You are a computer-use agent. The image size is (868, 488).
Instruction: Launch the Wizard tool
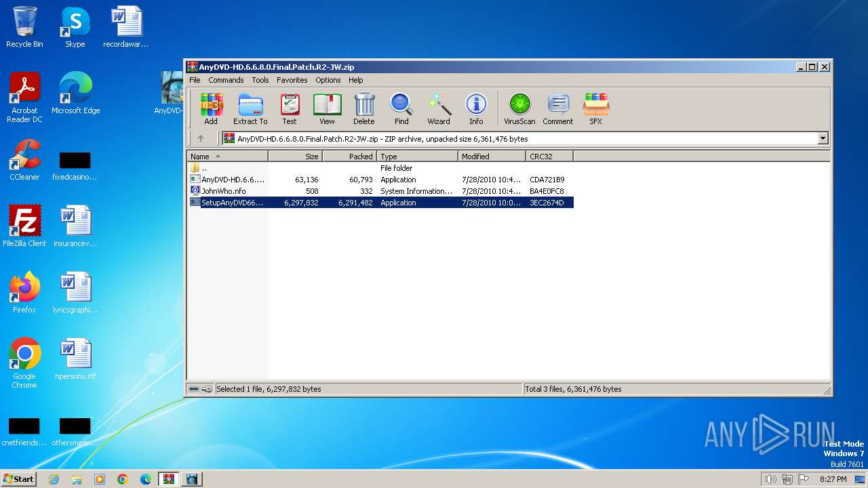(x=439, y=109)
